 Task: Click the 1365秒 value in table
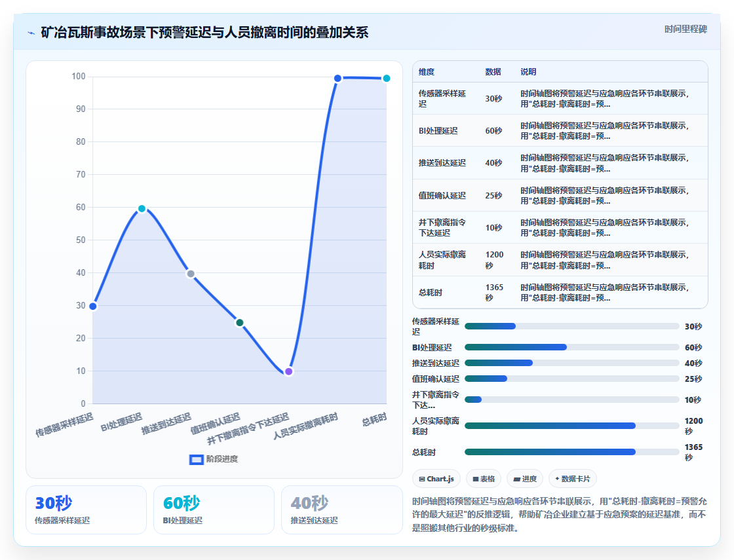coord(494,292)
